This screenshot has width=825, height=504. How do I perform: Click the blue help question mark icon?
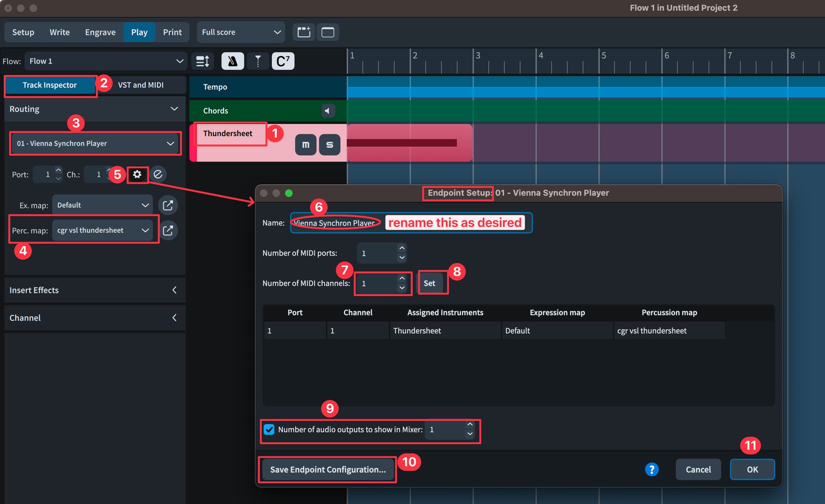pyautogui.click(x=651, y=469)
